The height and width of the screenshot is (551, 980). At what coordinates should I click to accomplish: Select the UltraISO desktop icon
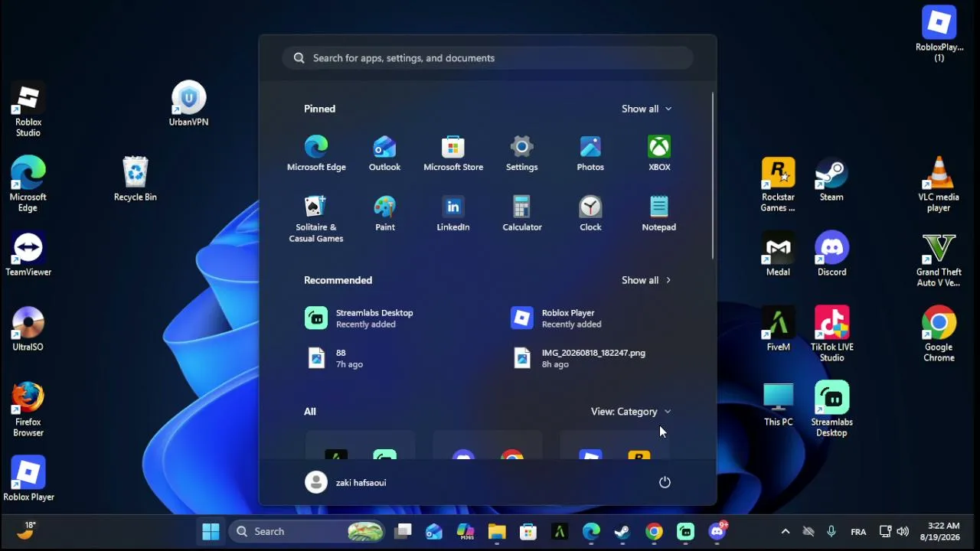(x=28, y=329)
